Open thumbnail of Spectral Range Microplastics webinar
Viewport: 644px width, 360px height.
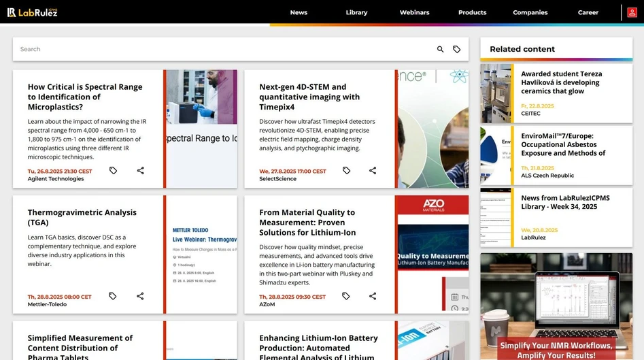[x=202, y=129]
